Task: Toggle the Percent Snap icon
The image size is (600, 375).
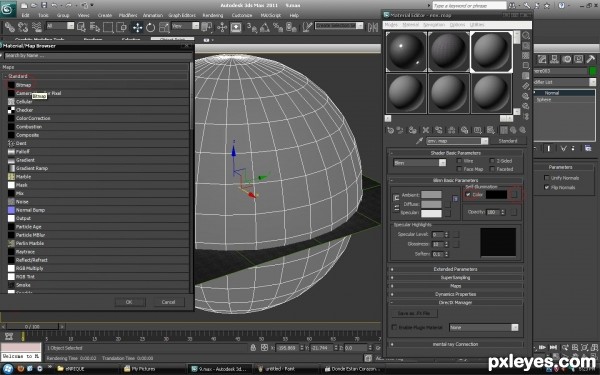Action: point(278,27)
